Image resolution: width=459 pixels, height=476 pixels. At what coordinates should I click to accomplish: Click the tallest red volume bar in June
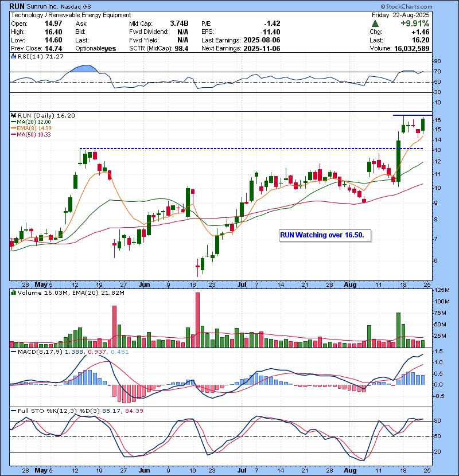click(198, 320)
